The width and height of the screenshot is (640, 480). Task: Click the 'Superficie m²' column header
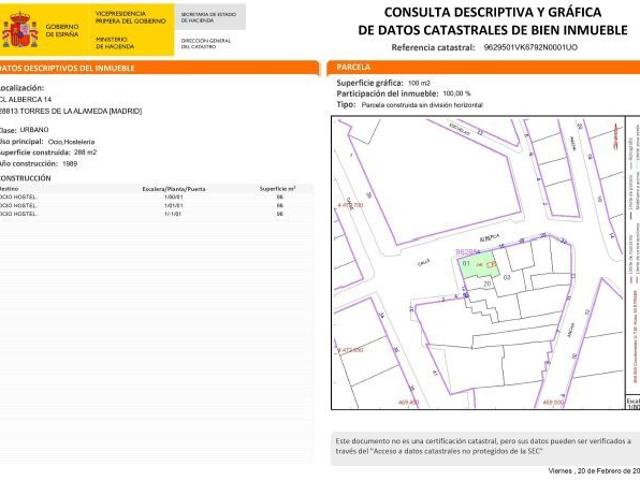(278, 189)
